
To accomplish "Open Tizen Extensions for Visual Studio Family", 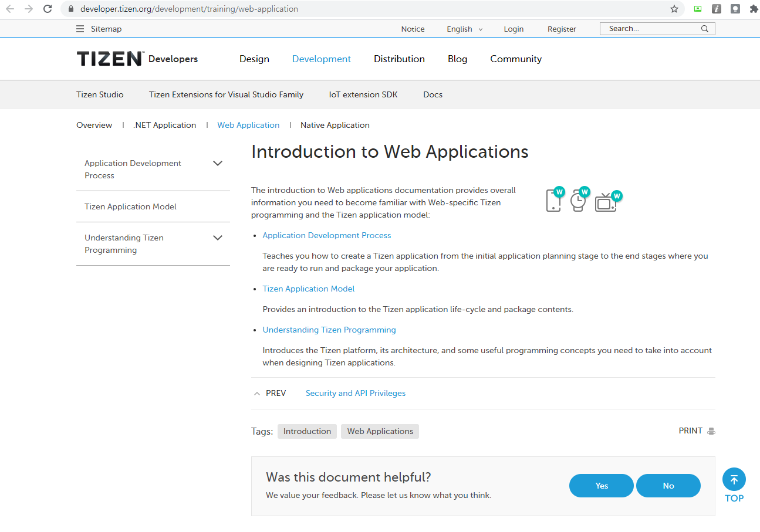I will (x=226, y=94).
